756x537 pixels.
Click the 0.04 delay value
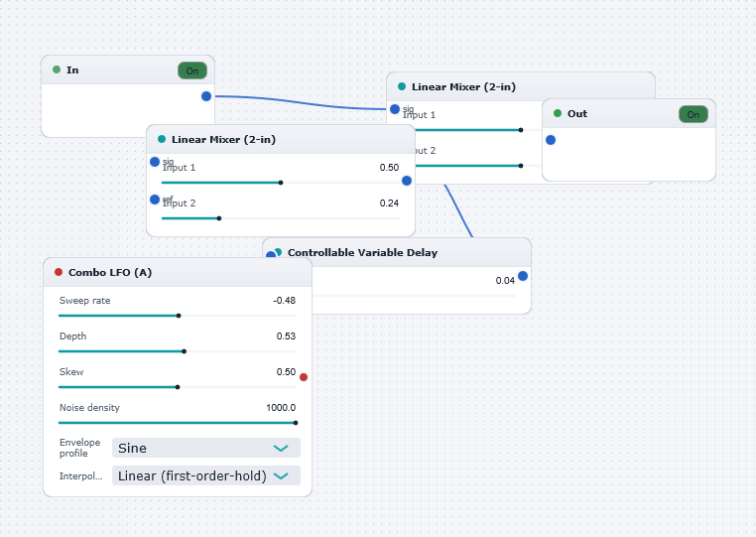point(505,281)
